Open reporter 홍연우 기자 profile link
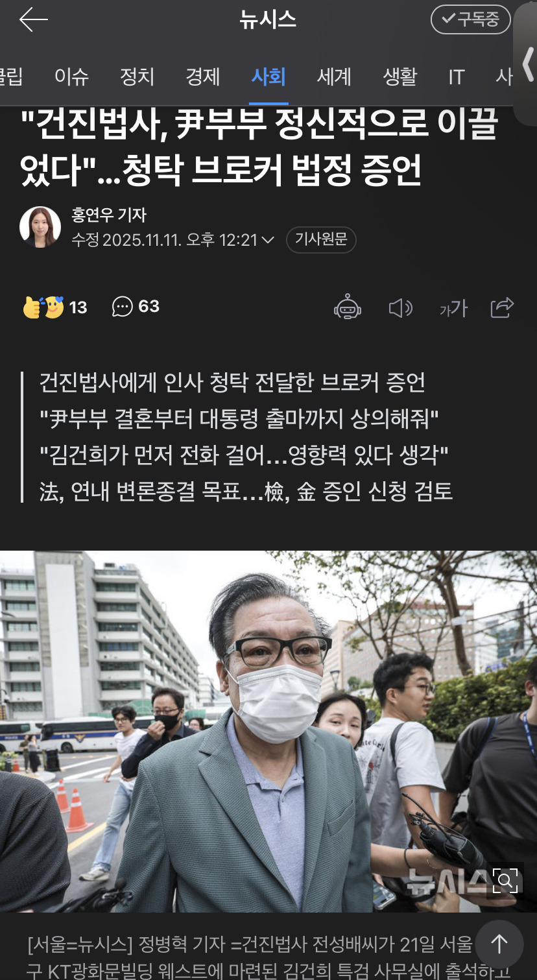The width and height of the screenshot is (537, 980). click(x=109, y=215)
